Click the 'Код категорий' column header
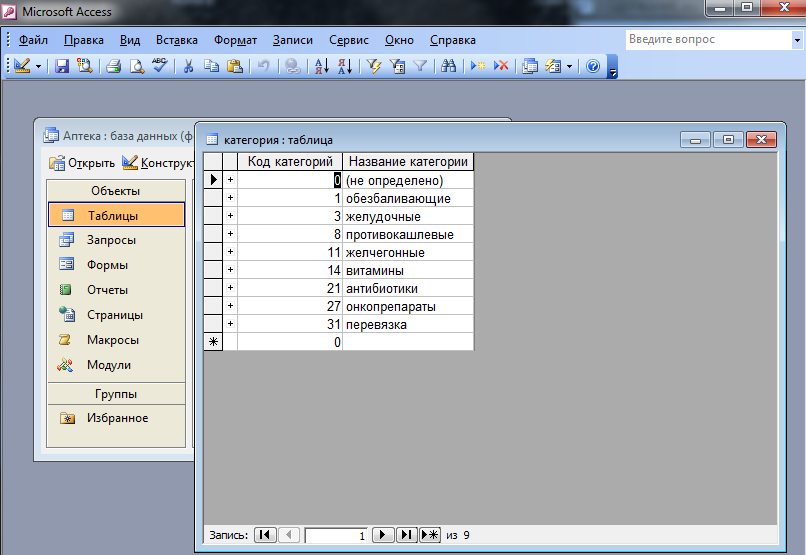Screen dimensions: 806x555 pyautogui.click(x=290, y=161)
